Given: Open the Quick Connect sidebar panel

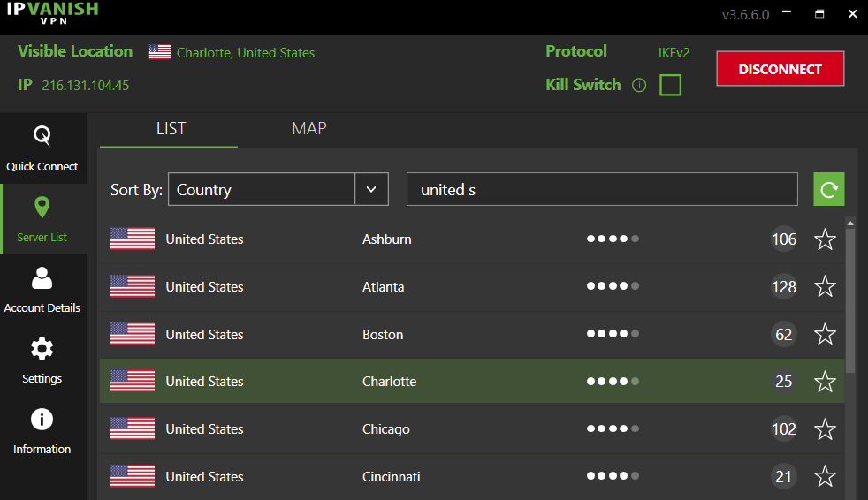Looking at the screenshot, I should click(x=42, y=148).
